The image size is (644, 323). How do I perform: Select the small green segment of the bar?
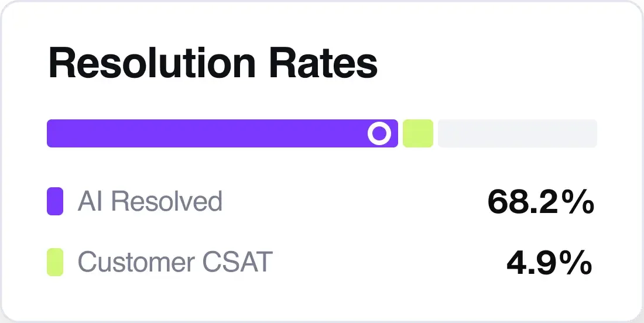(418, 133)
